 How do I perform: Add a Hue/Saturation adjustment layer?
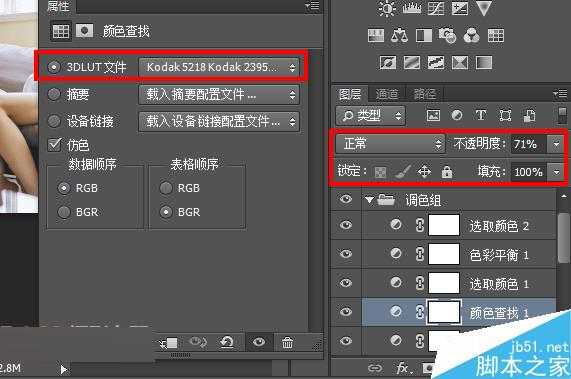pyautogui.click(x=375, y=35)
